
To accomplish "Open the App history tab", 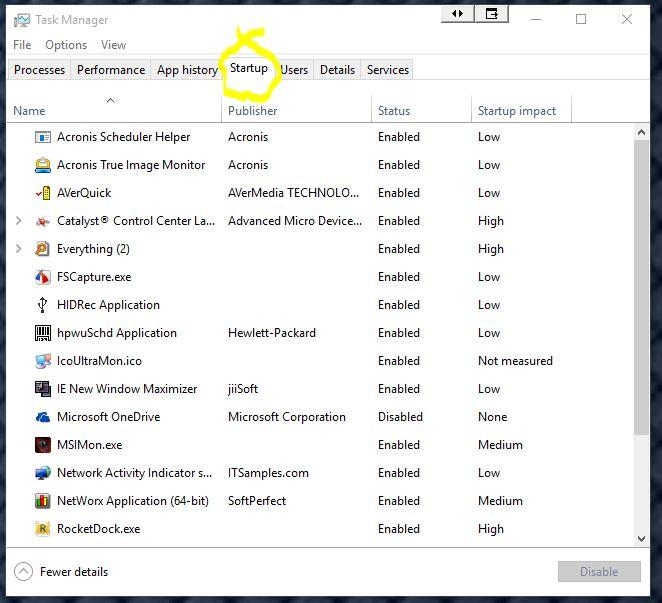I will (187, 70).
